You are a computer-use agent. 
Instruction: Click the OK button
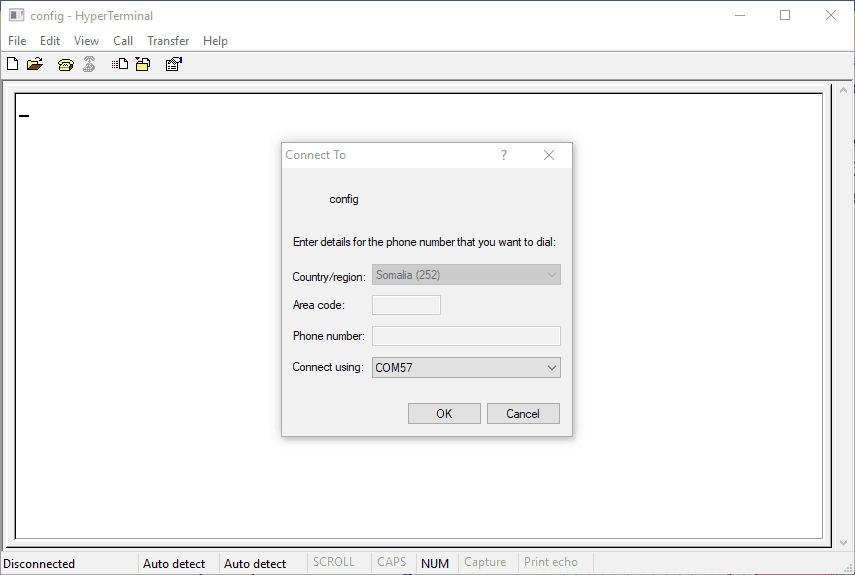click(x=444, y=414)
